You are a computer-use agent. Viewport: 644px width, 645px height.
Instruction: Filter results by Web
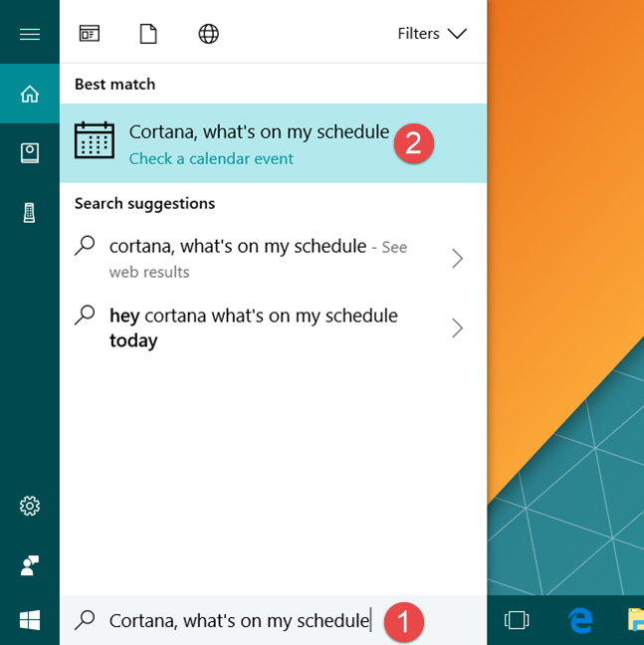(208, 34)
